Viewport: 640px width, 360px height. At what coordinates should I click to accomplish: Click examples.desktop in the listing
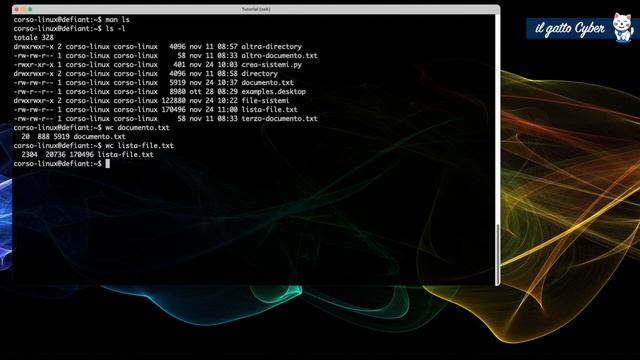tap(273, 91)
